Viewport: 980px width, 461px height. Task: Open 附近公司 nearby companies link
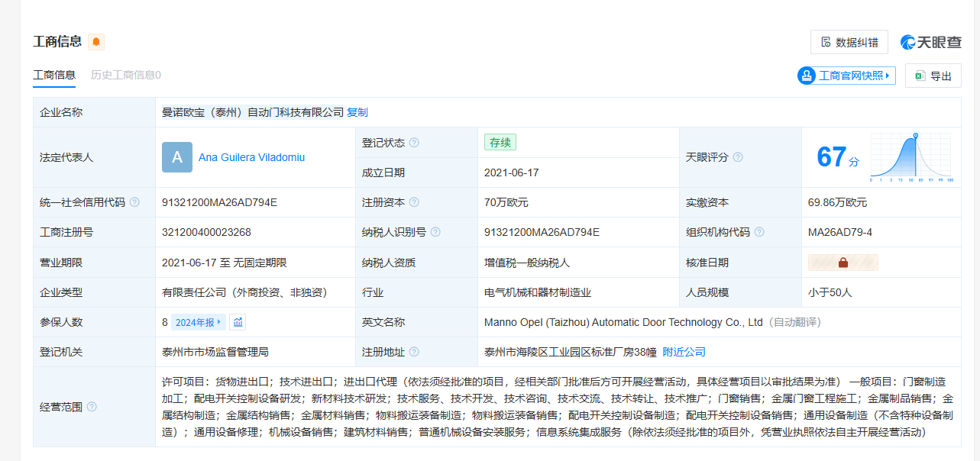pos(684,352)
